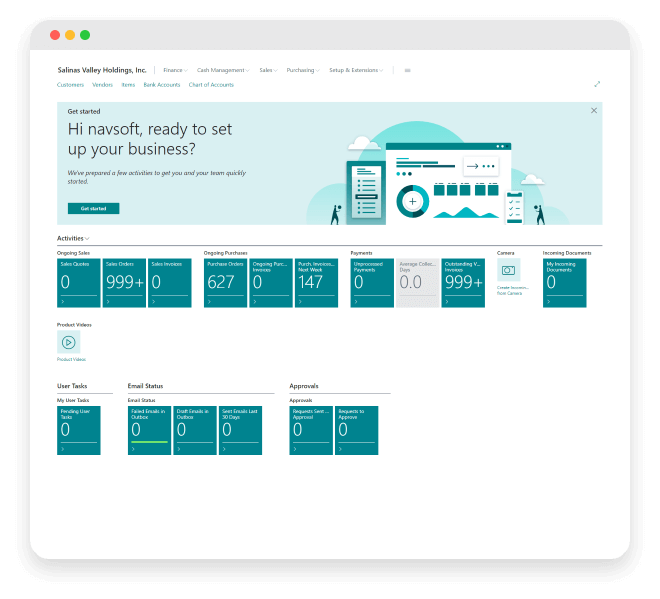
Task: Click the Get started button
Action: pyautogui.click(x=93, y=208)
